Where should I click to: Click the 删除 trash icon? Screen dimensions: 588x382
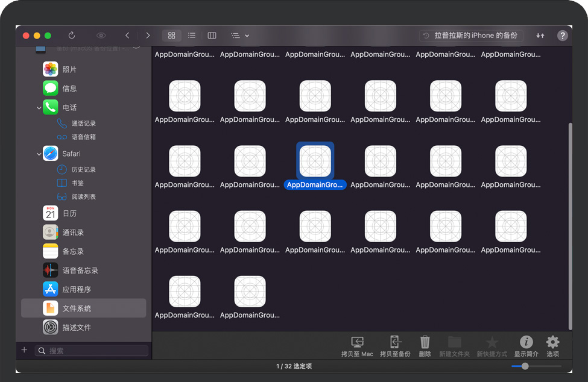tap(425, 346)
